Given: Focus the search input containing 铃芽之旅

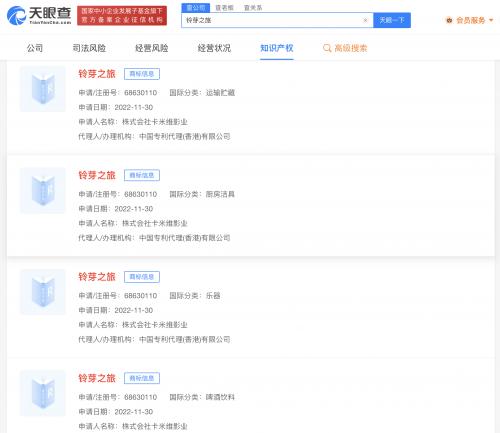Looking at the screenshot, I should tap(272, 20).
